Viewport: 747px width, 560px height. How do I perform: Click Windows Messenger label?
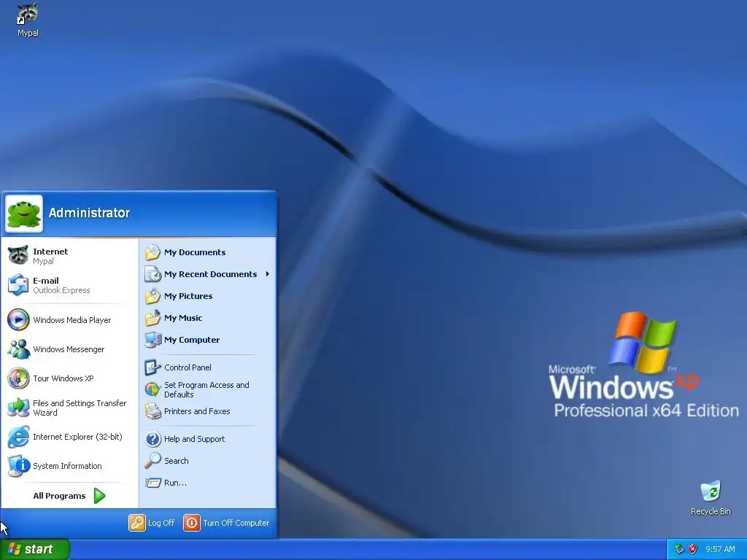(69, 349)
